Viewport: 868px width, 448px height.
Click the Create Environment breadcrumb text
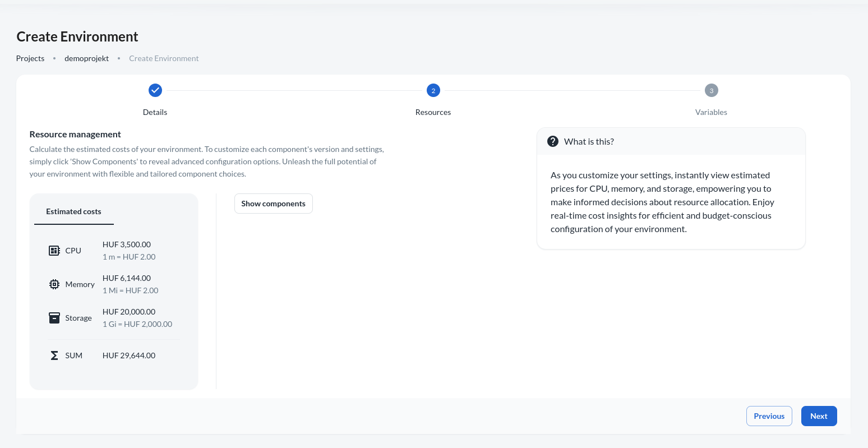pyautogui.click(x=164, y=58)
